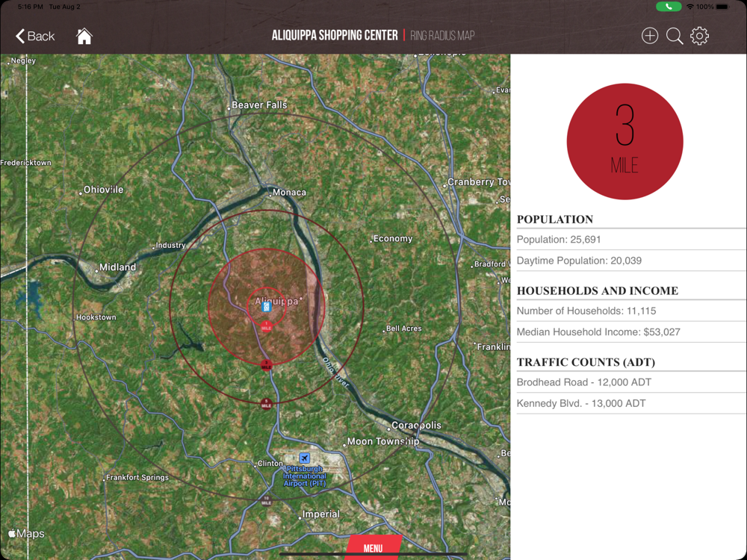Screen dimensions: 747x560
Task: Tap the Coraopolis map label
Action: click(416, 426)
